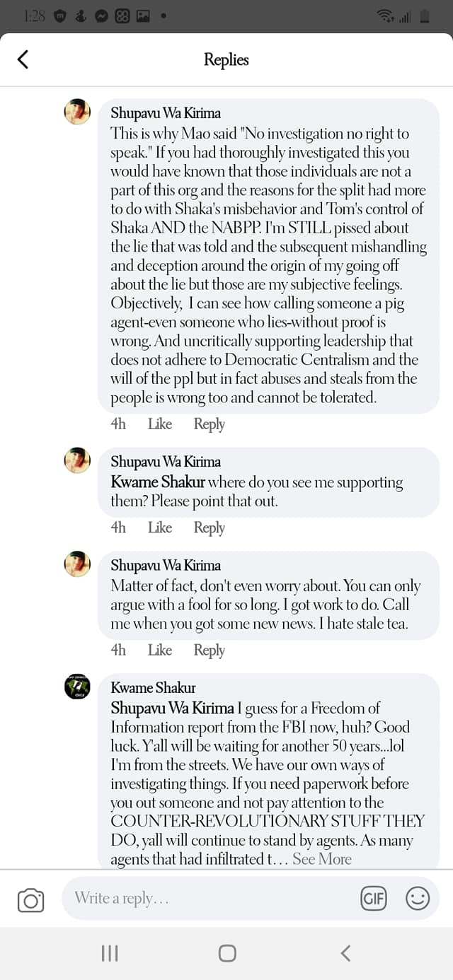Reply to the 'stale tea' comment

209,650
